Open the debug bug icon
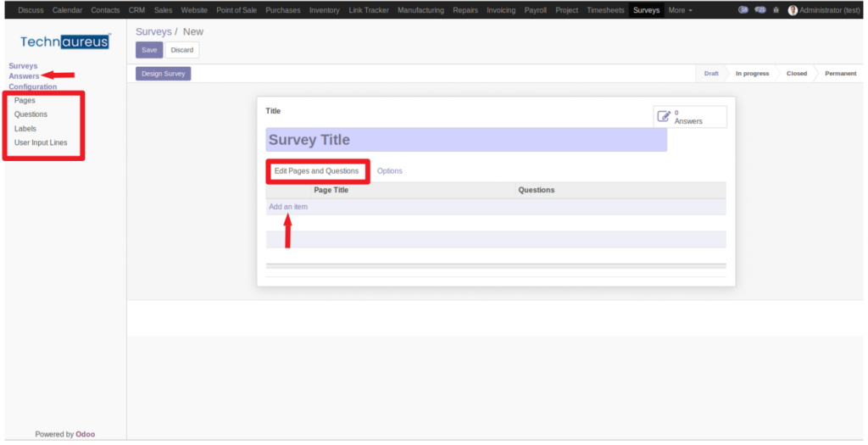This screenshot has height=445, width=868. pos(776,10)
